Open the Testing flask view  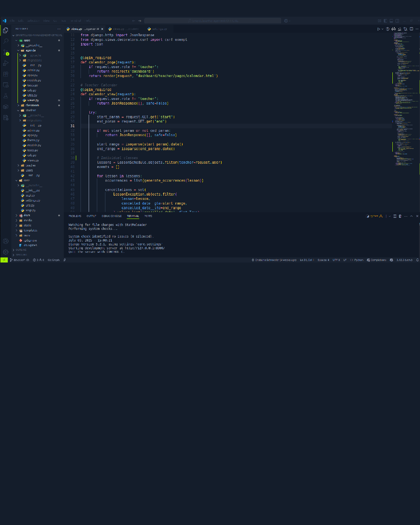pos(5,96)
